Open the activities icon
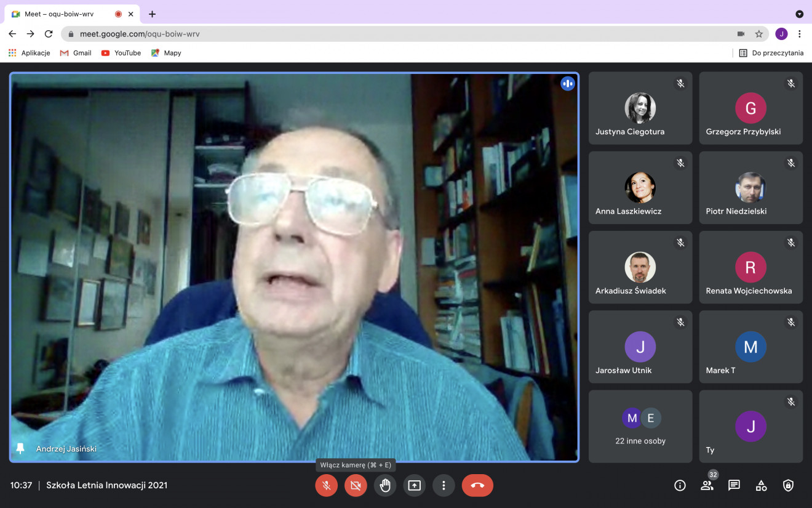Screen dimensions: 812x508 (761, 485)
